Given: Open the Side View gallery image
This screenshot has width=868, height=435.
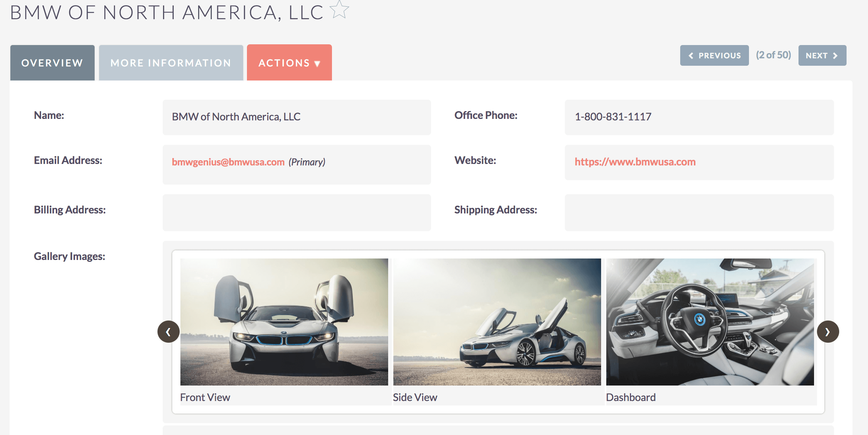Looking at the screenshot, I should click(497, 322).
